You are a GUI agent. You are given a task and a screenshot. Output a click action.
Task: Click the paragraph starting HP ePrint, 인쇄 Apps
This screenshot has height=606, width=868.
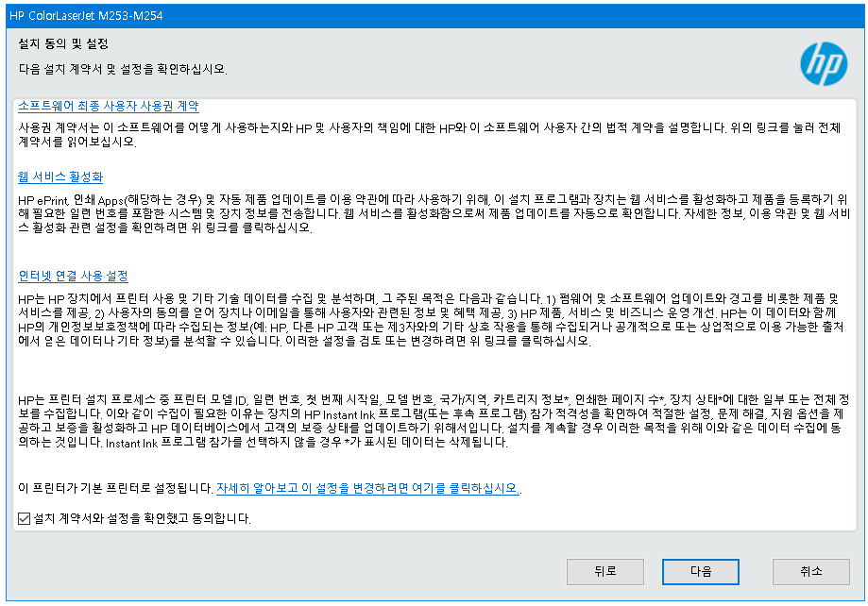click(434, 213)
